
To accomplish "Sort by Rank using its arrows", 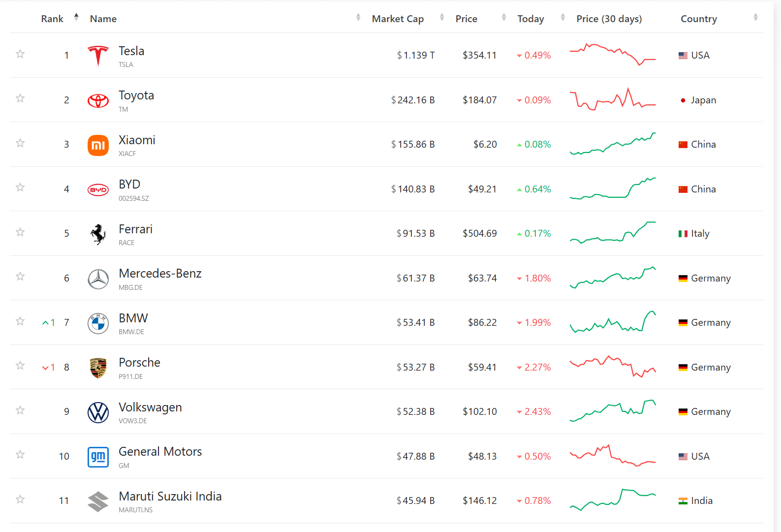I will point(76,17).
